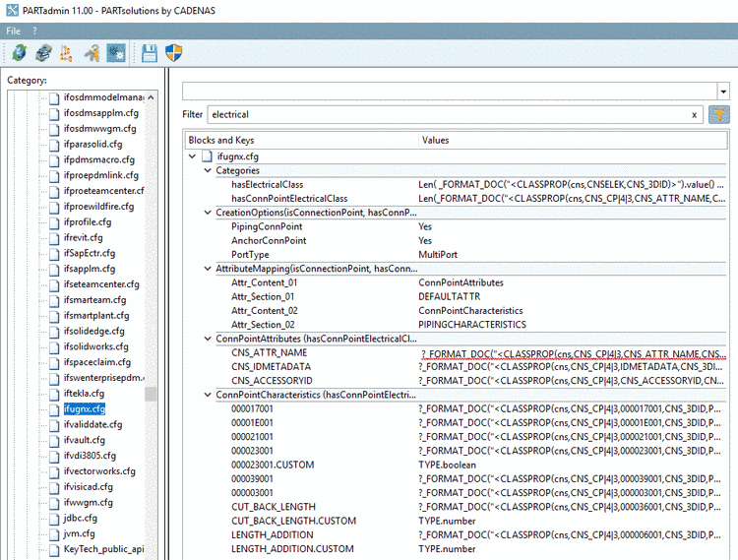Click the user-with-key toolbar icon
Image resolution: width=738 pixels, height=560 pixels.
[92, 53]
